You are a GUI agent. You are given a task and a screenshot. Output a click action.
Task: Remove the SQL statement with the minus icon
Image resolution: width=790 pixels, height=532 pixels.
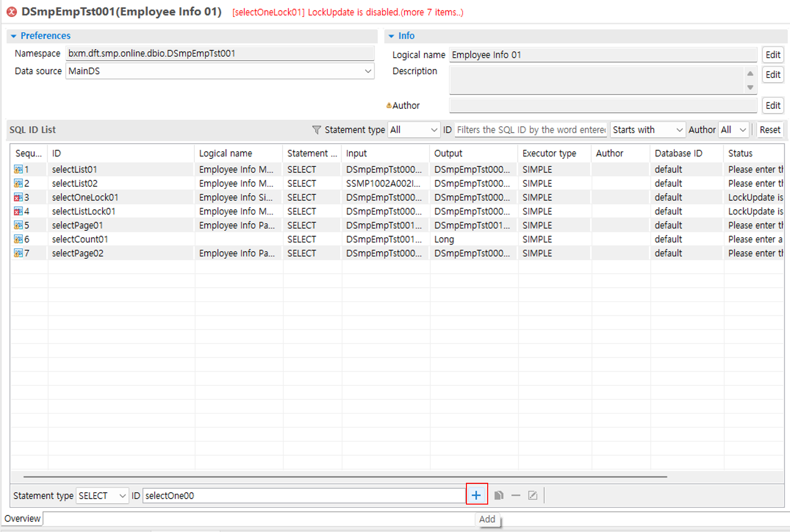coord(515,495)
